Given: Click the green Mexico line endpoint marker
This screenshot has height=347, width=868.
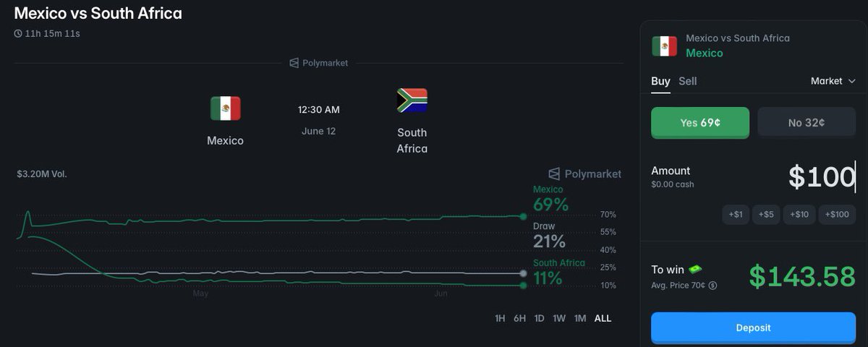Looking at the screenshot, I should (x=523, y=215).
